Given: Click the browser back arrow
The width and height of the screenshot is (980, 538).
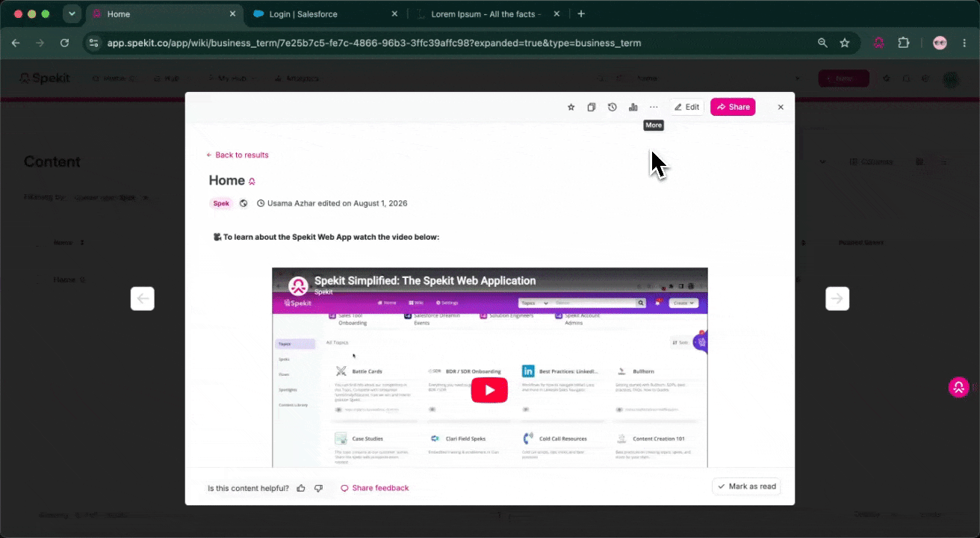Looking at the screenshot, I should pyautogui.click(x=16, y=43).
